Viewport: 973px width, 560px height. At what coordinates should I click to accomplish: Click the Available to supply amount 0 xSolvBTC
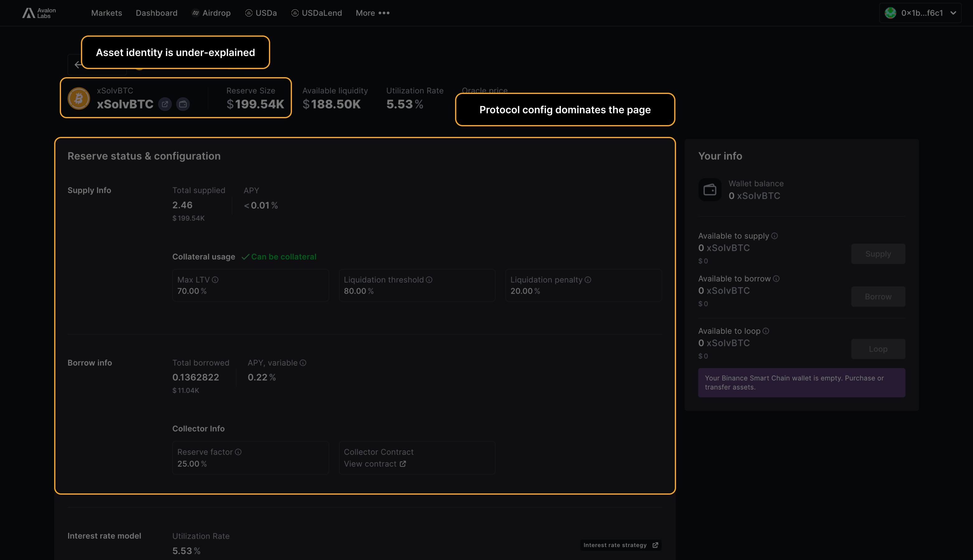coord(724,248)
